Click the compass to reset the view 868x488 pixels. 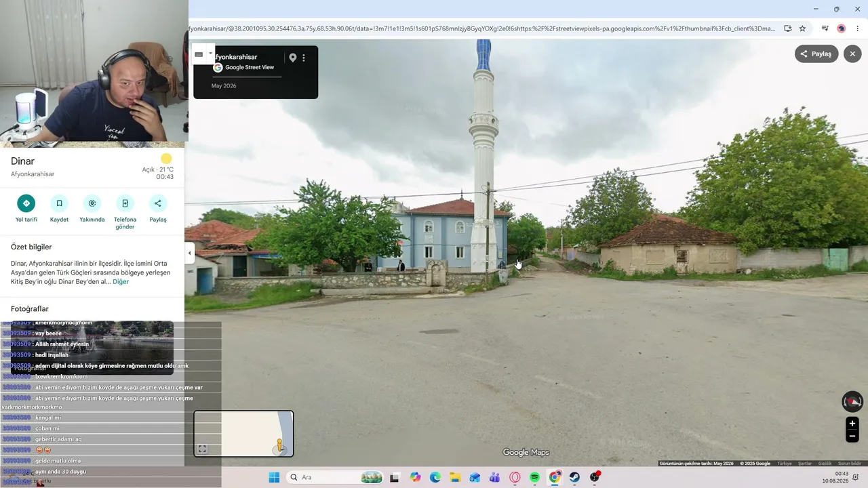852,402
